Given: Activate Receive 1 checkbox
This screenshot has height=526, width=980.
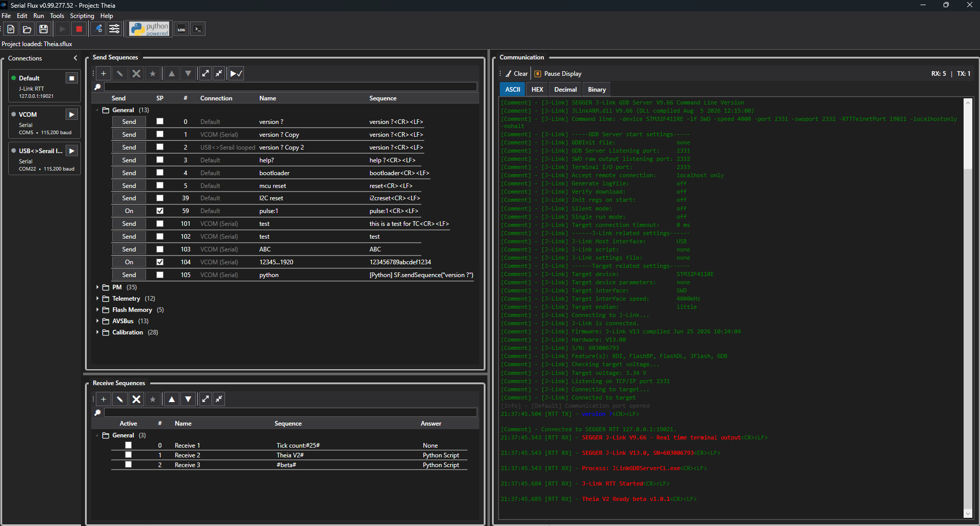Looking at the screenshot, I should pyautogui.click(x=128, y=446).
